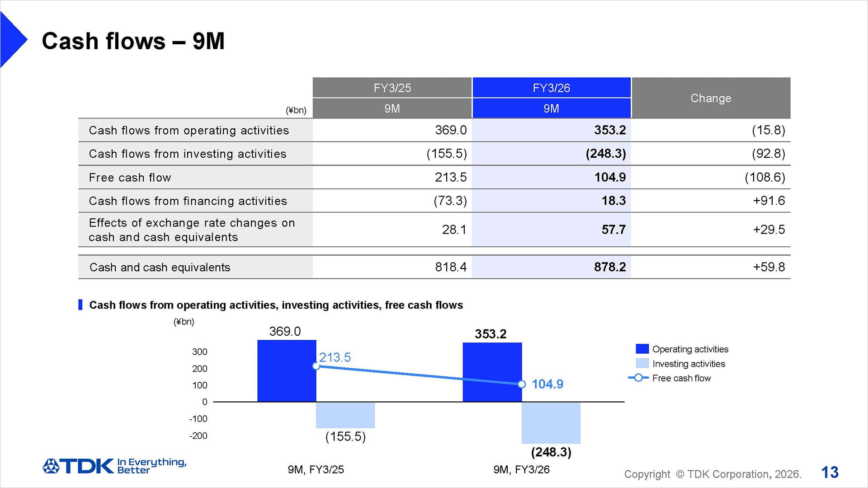Click the blue bar labeled 369.0
The height and width of the screenshot is (488, 868).
pos(287,371)
